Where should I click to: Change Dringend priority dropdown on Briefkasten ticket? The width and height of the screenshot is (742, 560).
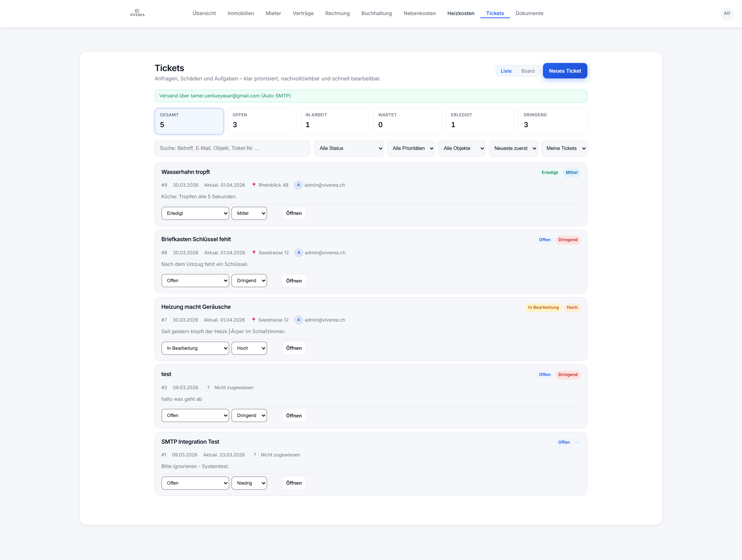click(249, 281)
